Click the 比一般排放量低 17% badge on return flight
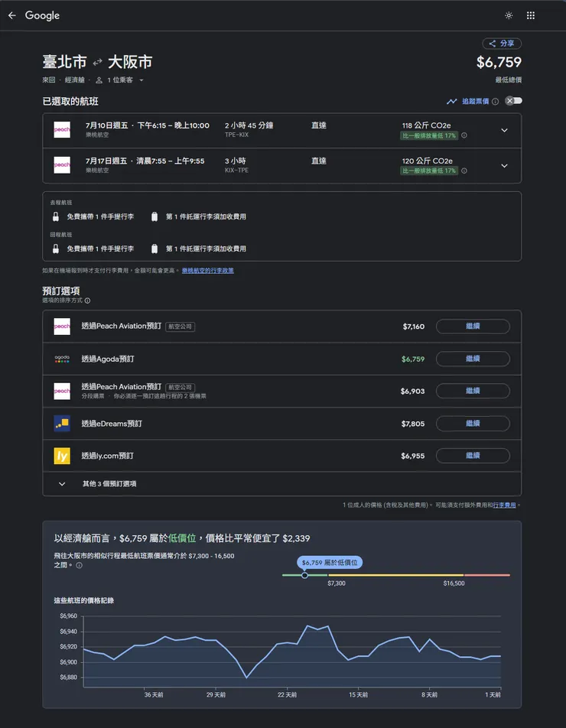 pyautogui.click(x=429, y=171)
